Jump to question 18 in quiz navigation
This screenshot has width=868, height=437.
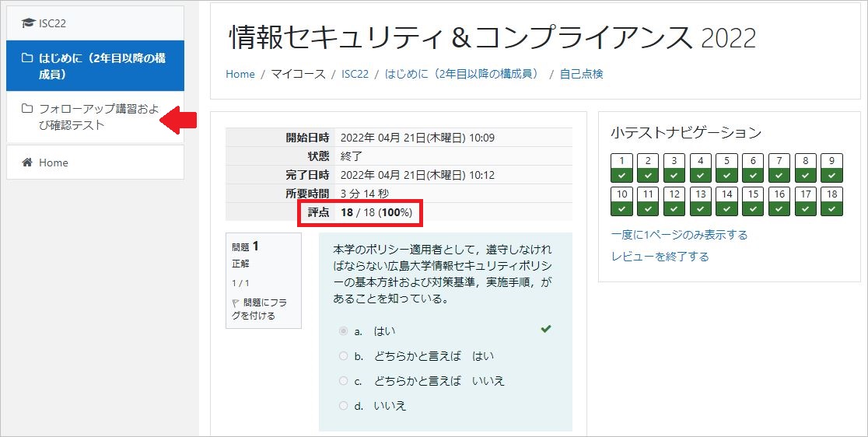tap(832, 201)
